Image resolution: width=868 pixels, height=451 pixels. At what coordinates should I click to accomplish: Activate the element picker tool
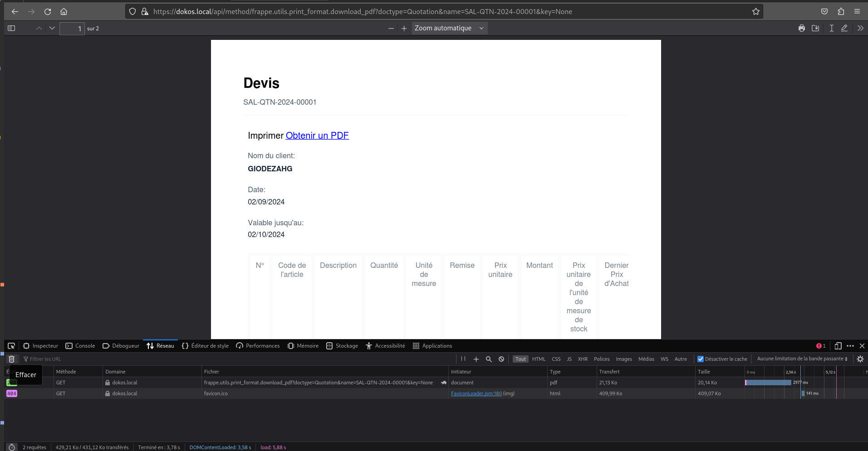point(11,346)
